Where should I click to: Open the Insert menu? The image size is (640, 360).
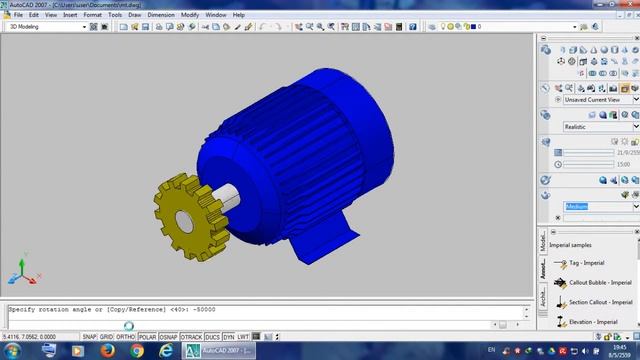[x=70, y=15]
